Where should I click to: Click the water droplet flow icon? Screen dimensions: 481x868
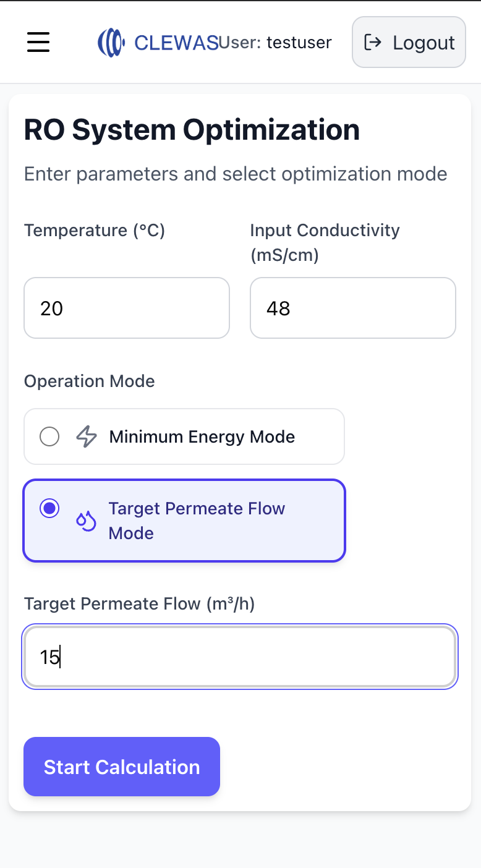click(x=86, y=521)
